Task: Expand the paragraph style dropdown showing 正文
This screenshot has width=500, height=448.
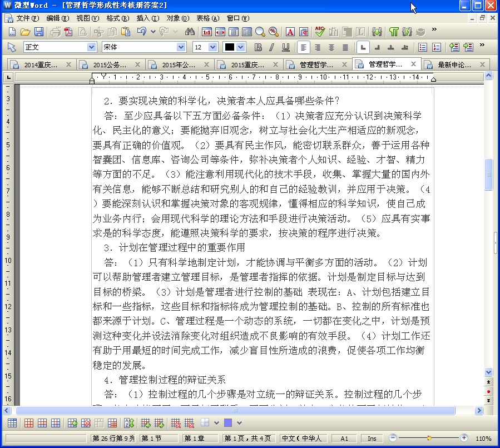Action: [91, 47]
